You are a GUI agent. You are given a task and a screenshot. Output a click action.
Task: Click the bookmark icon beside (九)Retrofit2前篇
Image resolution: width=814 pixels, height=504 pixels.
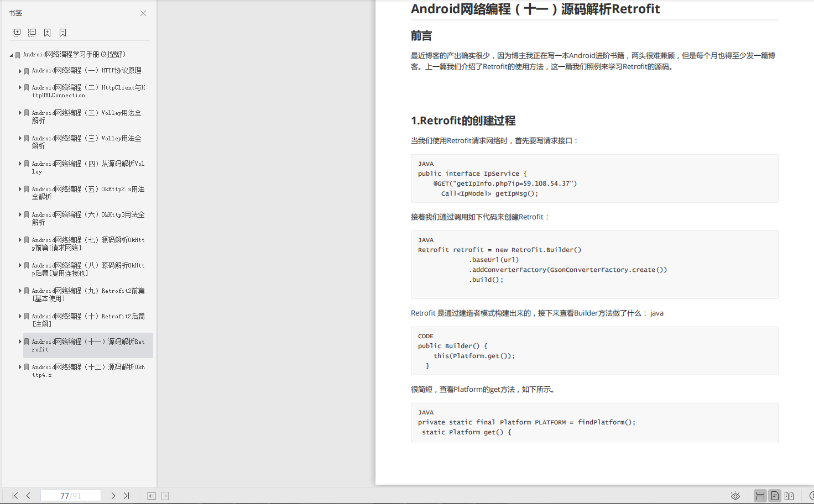click(27, 291)
